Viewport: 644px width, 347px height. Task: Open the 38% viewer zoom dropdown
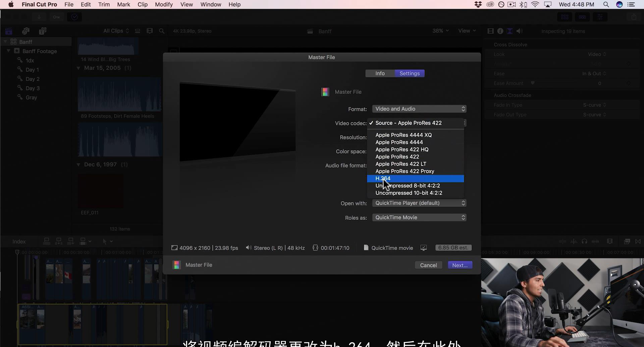tap(440, 31)
